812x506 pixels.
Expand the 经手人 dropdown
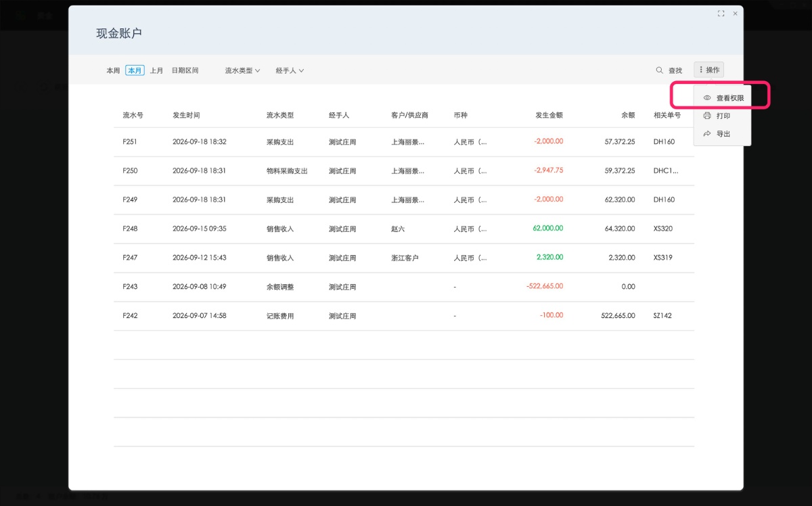[290, 70]
